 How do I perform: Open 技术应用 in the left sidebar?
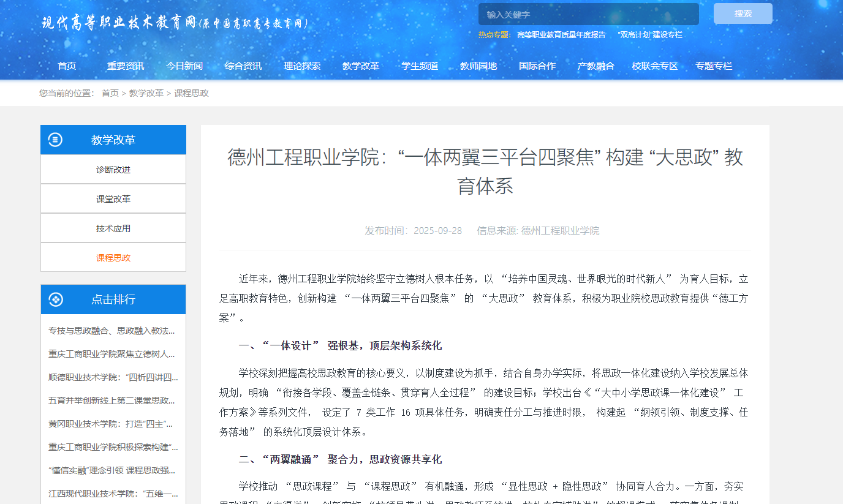point(113,228)
